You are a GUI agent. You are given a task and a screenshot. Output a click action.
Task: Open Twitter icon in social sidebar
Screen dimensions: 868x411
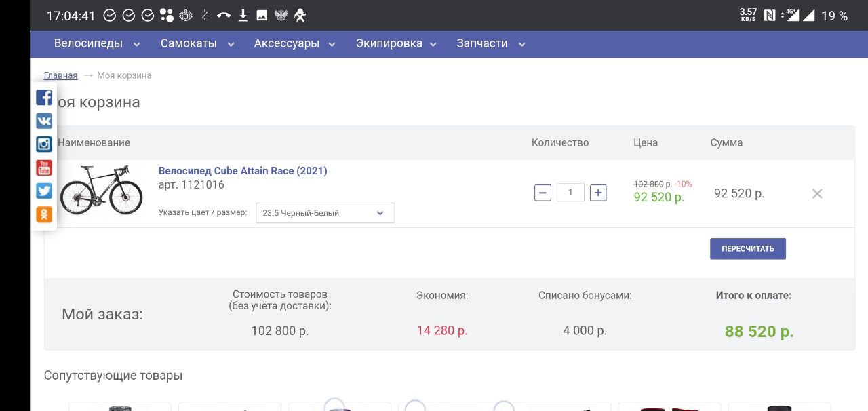[x=44, y=191]
